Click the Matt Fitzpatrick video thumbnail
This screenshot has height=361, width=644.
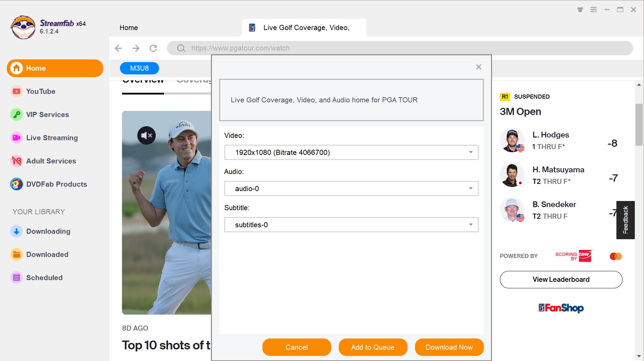pos(167,213)
